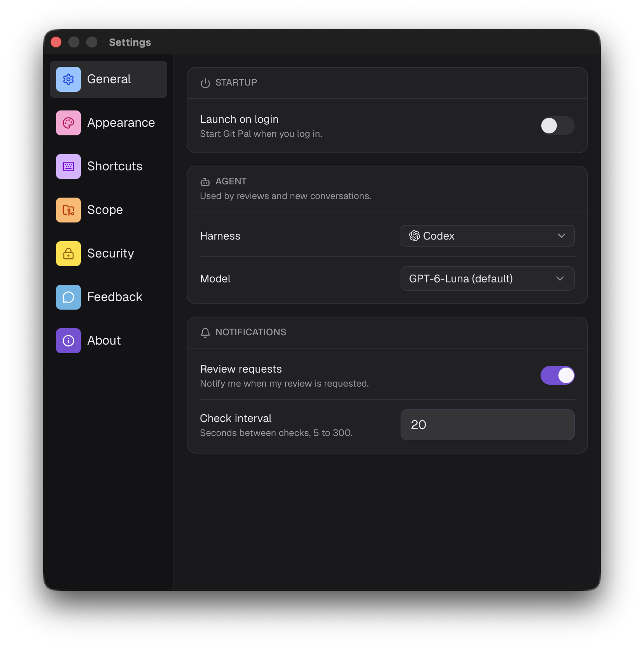Click "Notify me when my review is requested."
This screenshot has height=648, width=644.
coord(284,384)
